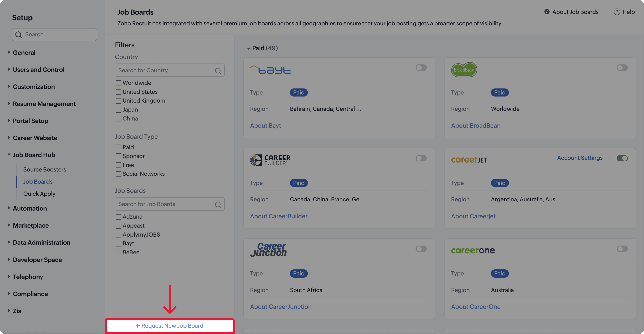Enable the Bayt job board toggle
The image size is (644, 334).
(x=421, y=68)
